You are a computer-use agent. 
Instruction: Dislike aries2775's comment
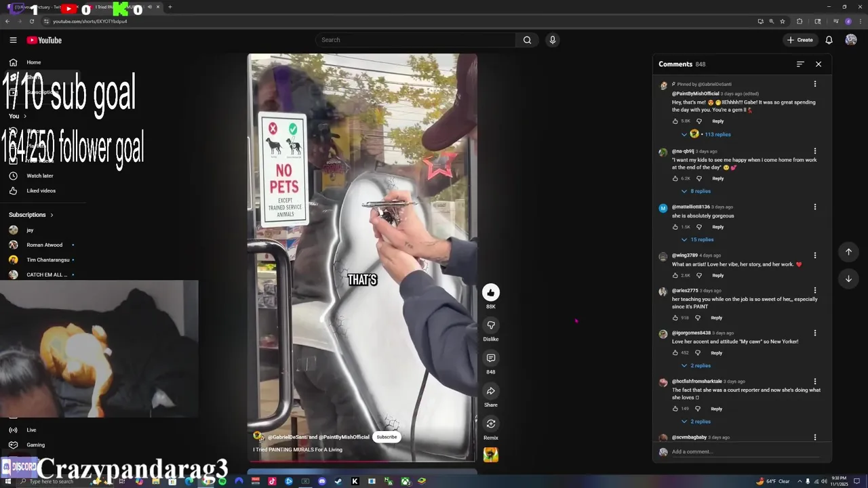coord(698,318)
